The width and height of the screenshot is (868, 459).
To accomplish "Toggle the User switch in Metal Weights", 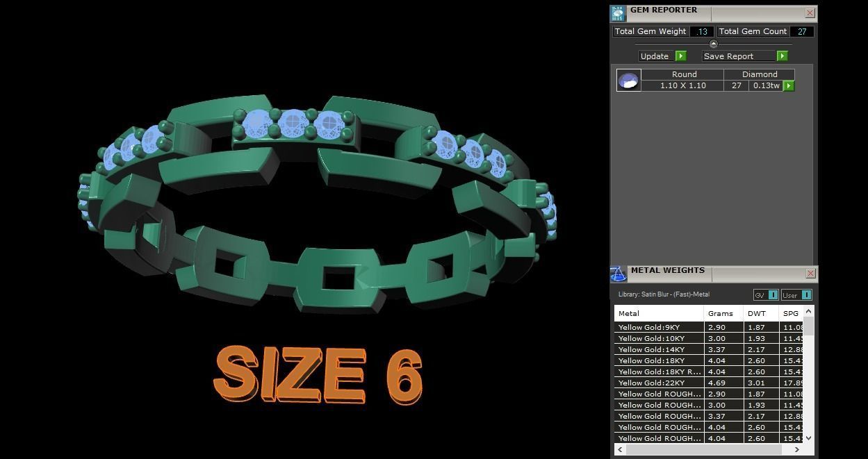I will pyautogui.click(x=796, y=295).
